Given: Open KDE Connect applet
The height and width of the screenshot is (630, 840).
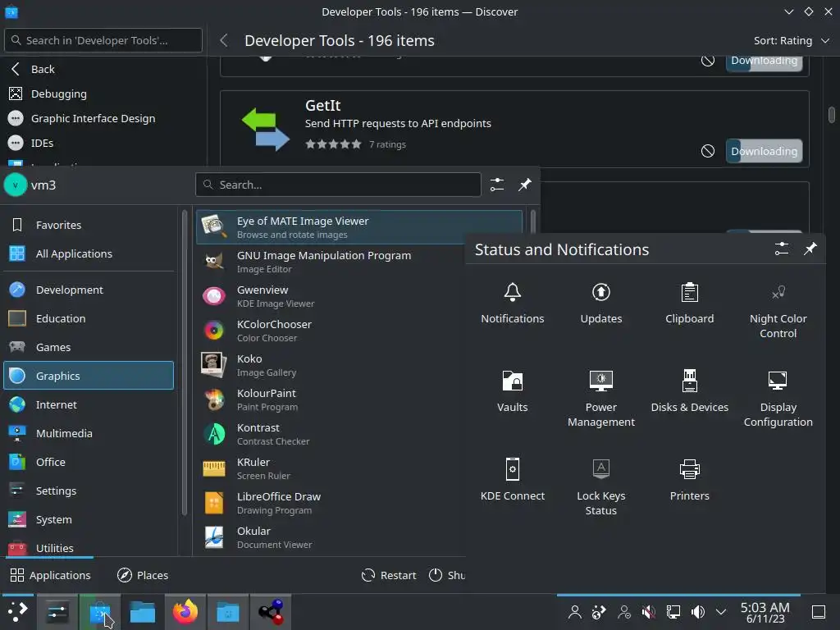Looking at the screenshot, I should tap(512, 481).
